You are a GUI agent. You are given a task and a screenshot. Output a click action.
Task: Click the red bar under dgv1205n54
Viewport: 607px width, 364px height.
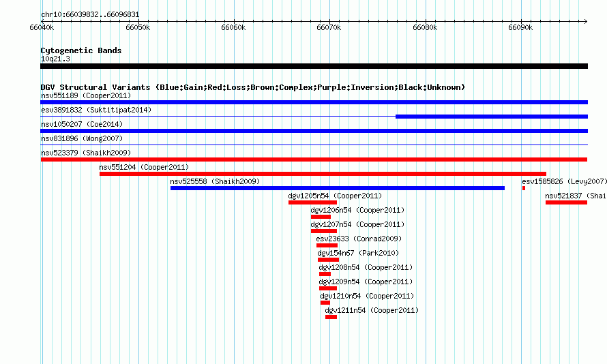click(312, 202)
